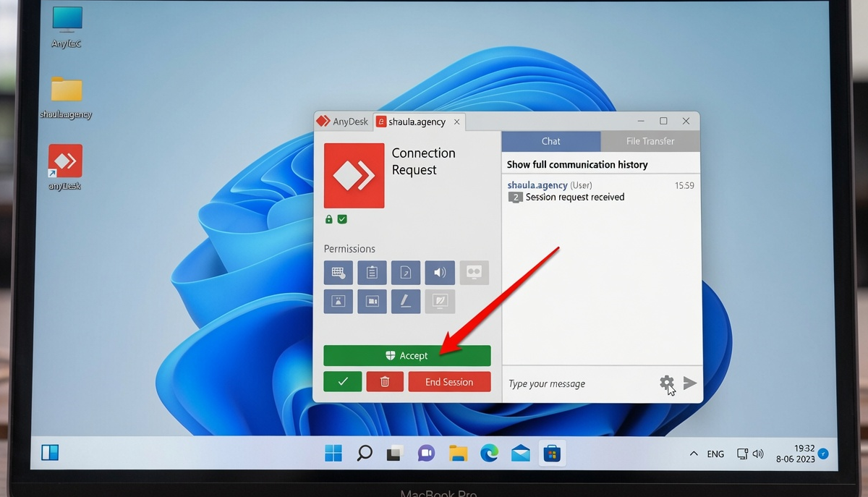This screenshot has width=868, height=497.
Task: Click the lock encryption status icon
Action: [329, 219]
